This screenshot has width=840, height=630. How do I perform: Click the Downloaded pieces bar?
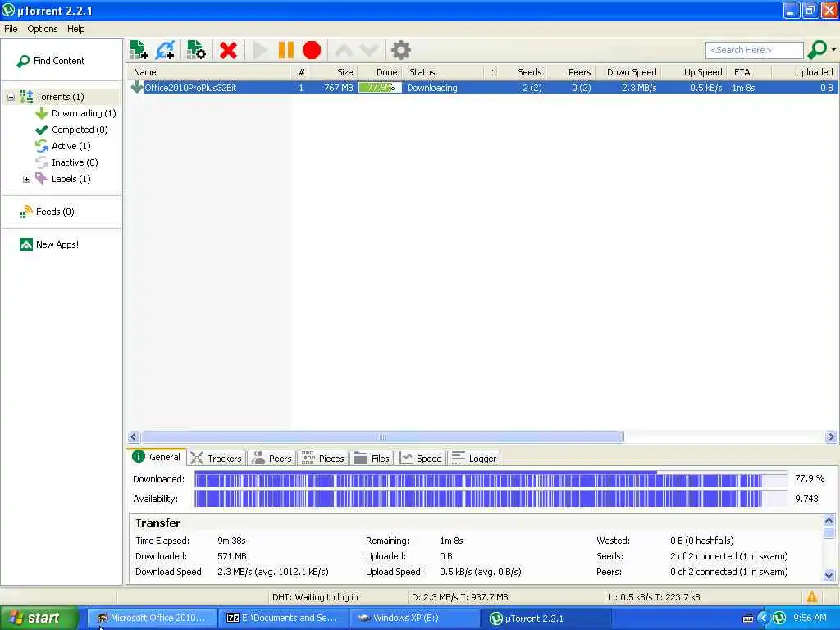[491, 479]
